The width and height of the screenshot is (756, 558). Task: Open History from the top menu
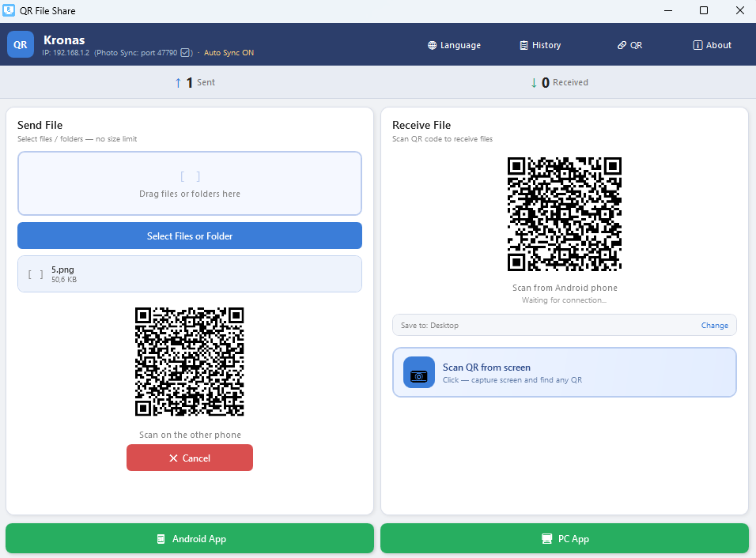540,45
